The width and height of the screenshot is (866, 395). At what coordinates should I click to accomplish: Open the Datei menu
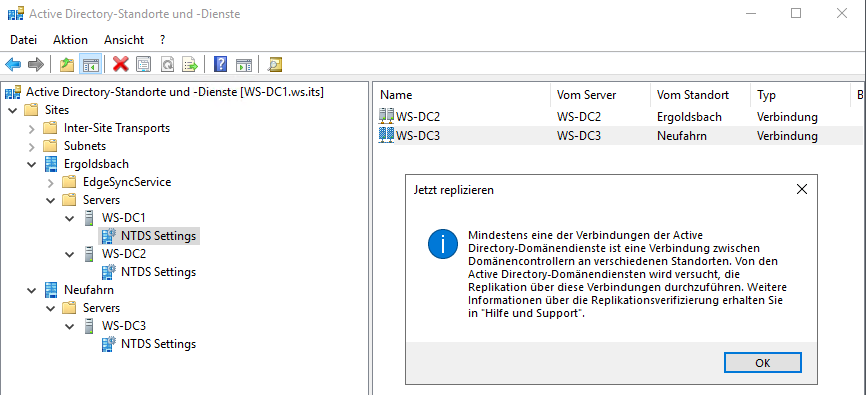pyautogui.click(x=24, y=40)
